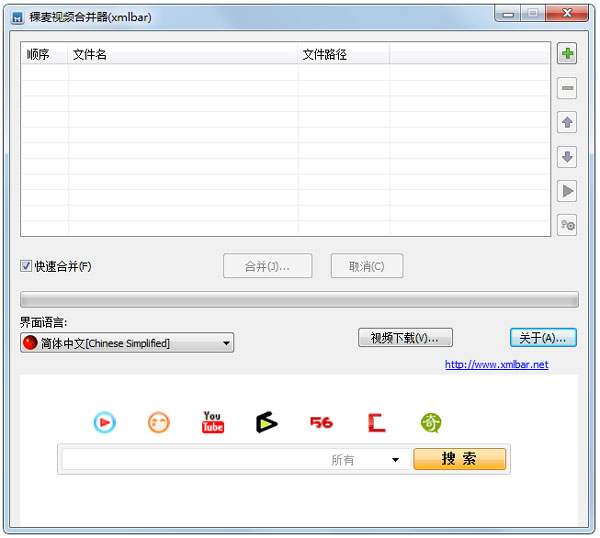Toggle 快速合并(F) checkbox
Viewport: 600px width, 538px height.
pyautogui.click(x=26, y=266)
